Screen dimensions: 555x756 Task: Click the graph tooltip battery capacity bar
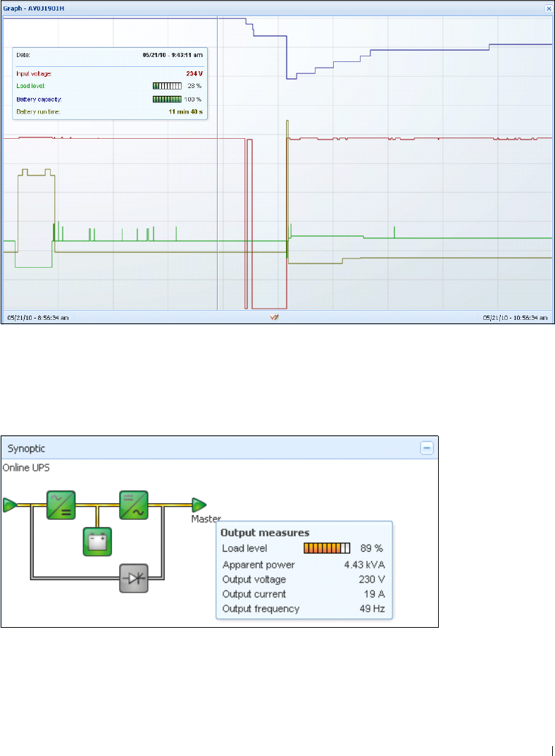167,99
